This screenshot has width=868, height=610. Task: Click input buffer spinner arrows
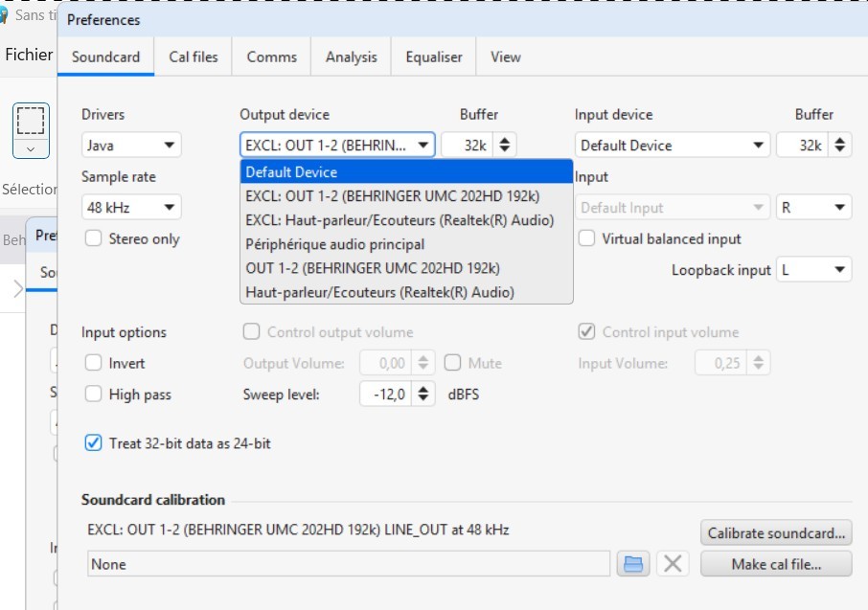click(x=839, y=146)
